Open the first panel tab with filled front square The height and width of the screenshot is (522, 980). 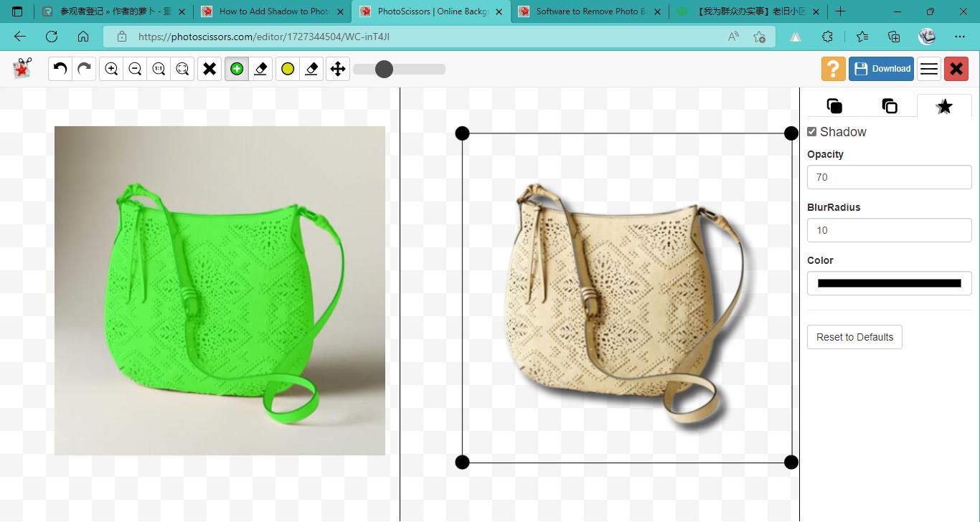pyautogui.click(x=834, y=106)
